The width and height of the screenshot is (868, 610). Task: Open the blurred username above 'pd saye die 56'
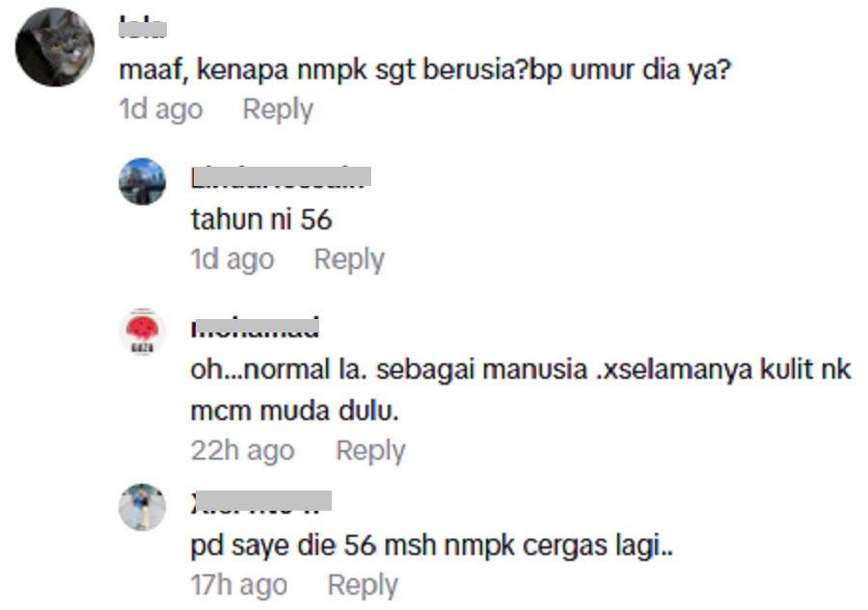click(261, 502)
